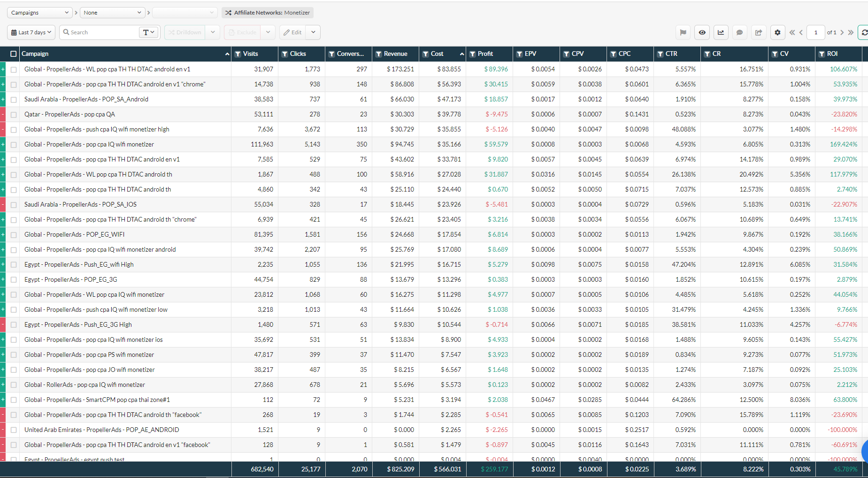Check the Qatar PropellerAds campaign row

[14, 115]
